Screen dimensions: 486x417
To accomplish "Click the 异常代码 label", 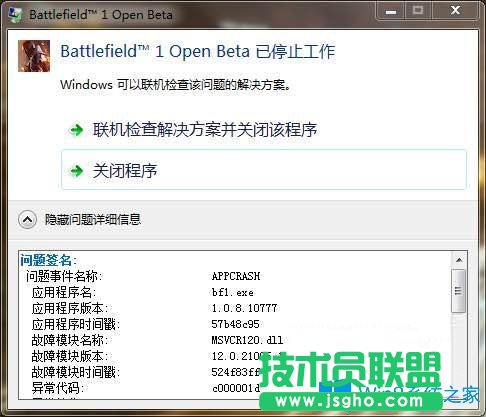I will tap(58, 388).
